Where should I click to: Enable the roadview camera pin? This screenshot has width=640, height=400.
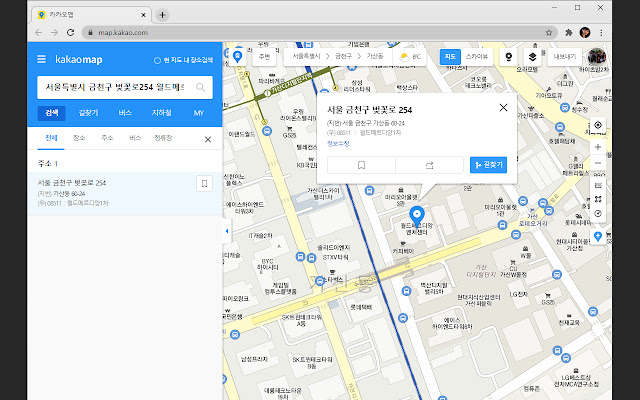coord(509,57)
